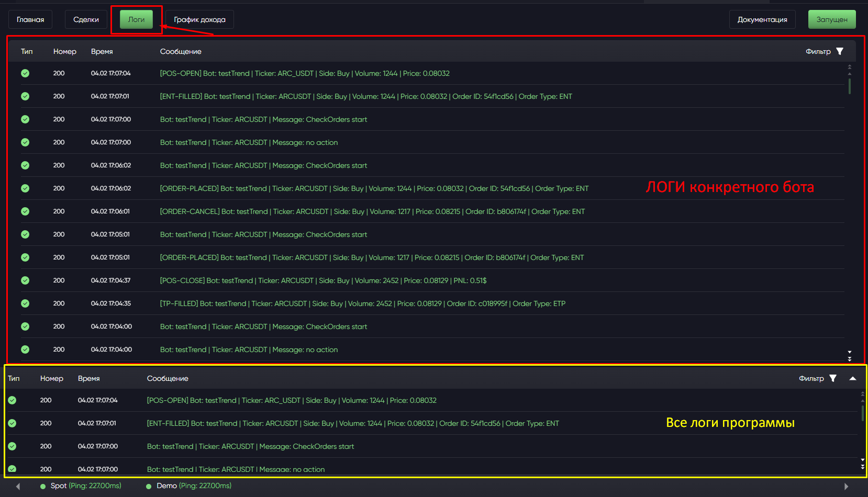Jump to top of bot logs with double-up arrow

[849, 67]
